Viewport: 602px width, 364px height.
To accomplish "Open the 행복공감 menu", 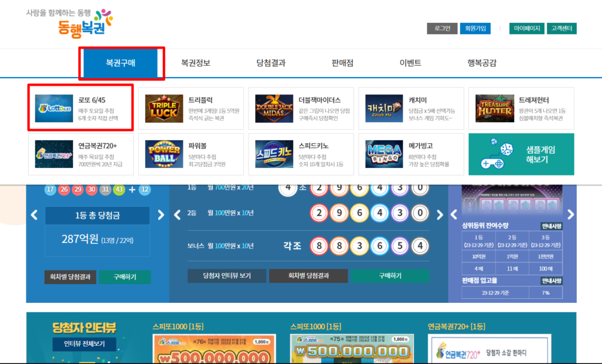I will pyautogui.click(x=482, y=63).
